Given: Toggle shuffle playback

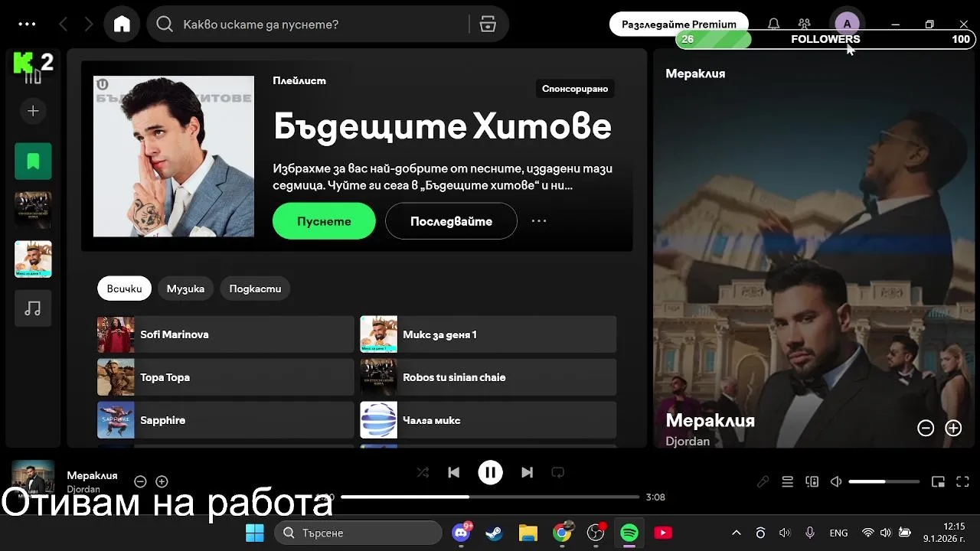Looking at the screenshot, I should pos(423,472).
